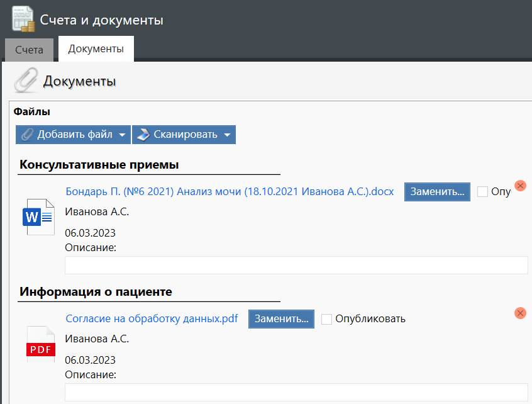This screenshot has width=532, height=404.
Task: Delete the Анализ мочи docx file
Action: (520, 186)
